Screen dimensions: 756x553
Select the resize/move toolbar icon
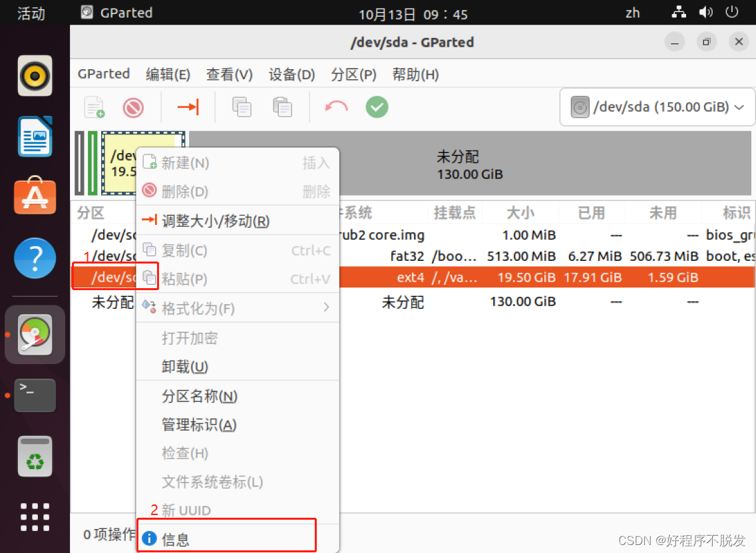[x=188, y=106]
